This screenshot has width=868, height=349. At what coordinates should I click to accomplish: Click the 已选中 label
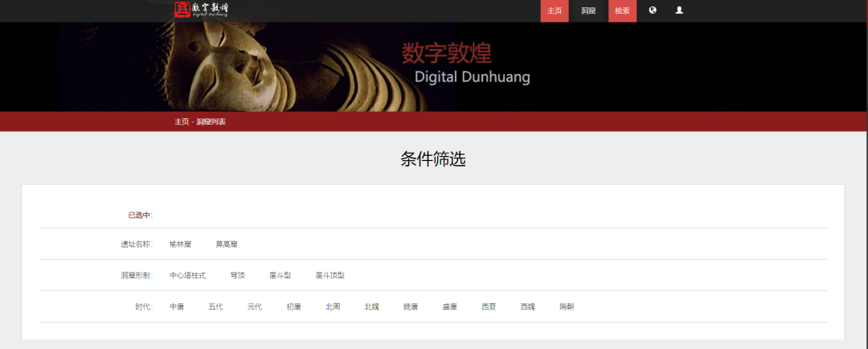tap(141, 216)
